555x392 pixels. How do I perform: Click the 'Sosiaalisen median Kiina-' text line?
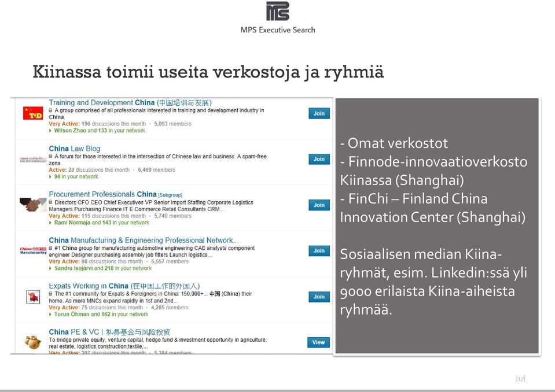pos(421,254)
